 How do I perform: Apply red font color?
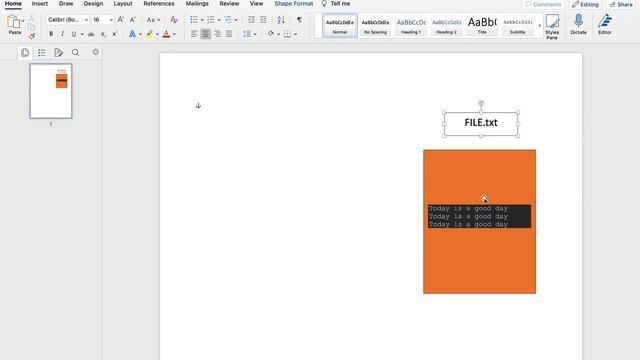pos(166,34)
